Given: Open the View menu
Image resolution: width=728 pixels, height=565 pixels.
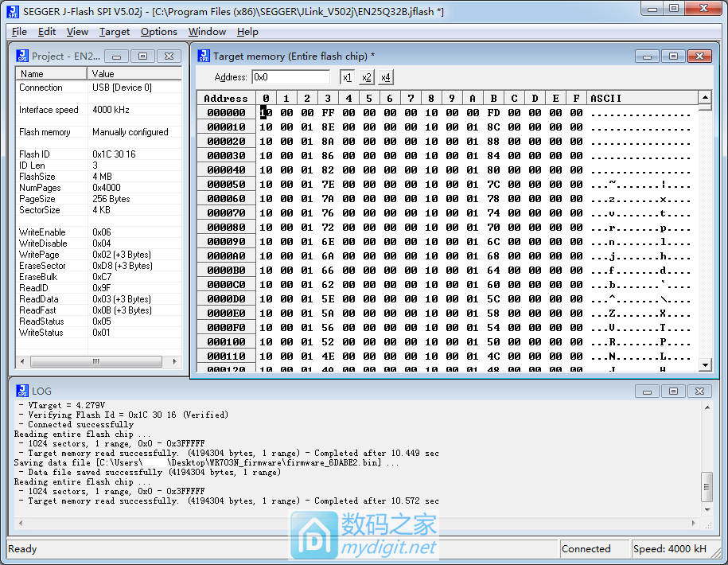Looking at the screenshot, I should (x=77, y=32).
